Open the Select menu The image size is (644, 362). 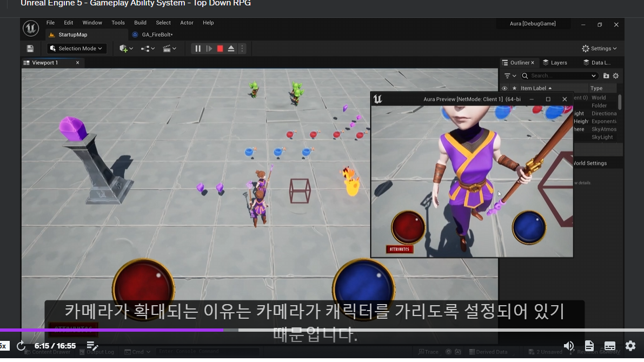click(163, 23)
